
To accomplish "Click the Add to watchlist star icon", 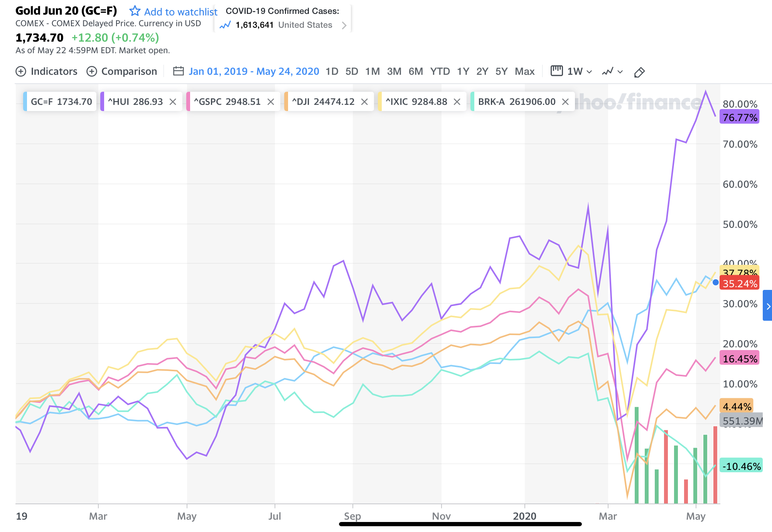I will (x=135, y=11).
